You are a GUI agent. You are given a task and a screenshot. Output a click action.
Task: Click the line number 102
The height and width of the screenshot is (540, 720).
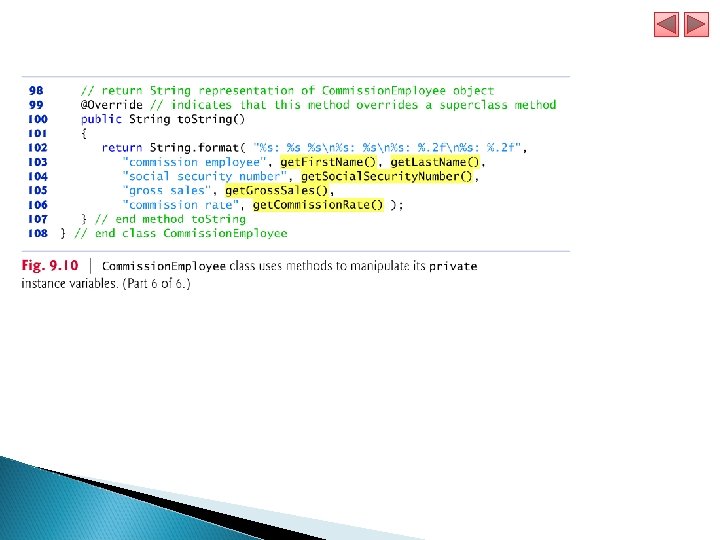click(38, 147)
